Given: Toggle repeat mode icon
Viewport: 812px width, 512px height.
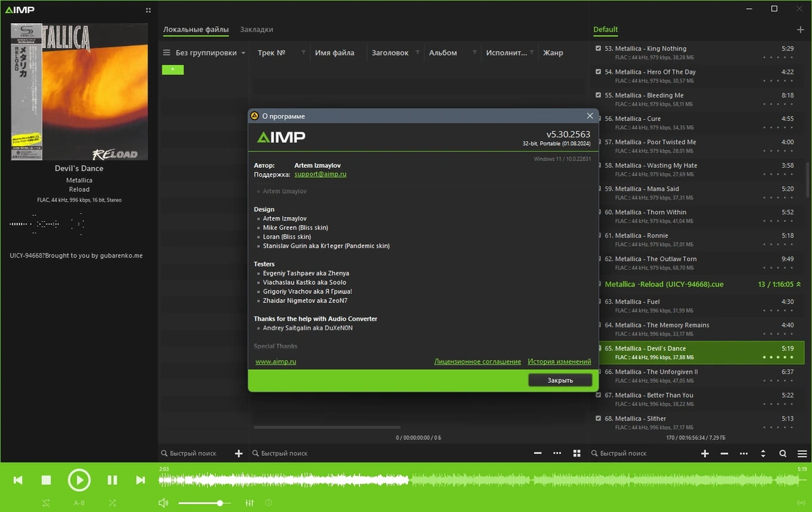Looking at the screenshot, I should click(x=46, y=503).
